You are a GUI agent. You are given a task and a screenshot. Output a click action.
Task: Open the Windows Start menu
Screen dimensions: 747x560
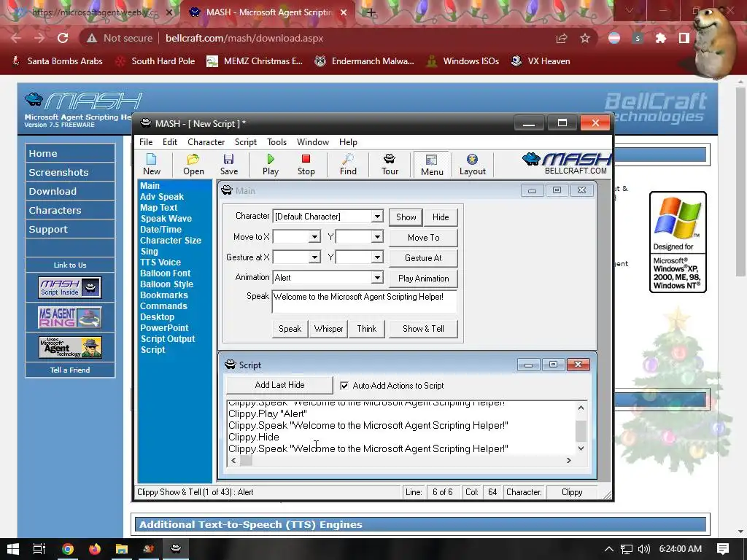13,549
